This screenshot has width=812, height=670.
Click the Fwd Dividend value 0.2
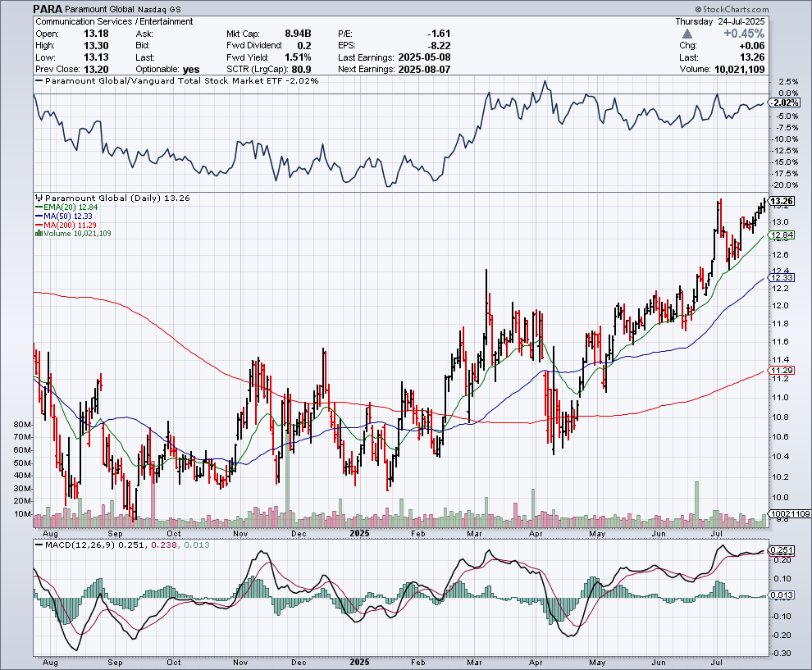tap(304, 46)
